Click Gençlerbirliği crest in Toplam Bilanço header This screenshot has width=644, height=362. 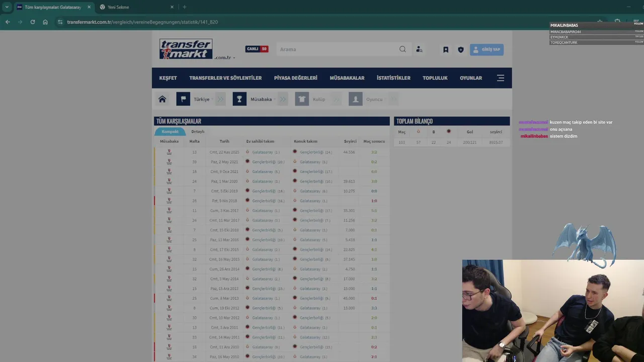click(x=449, y=132)
